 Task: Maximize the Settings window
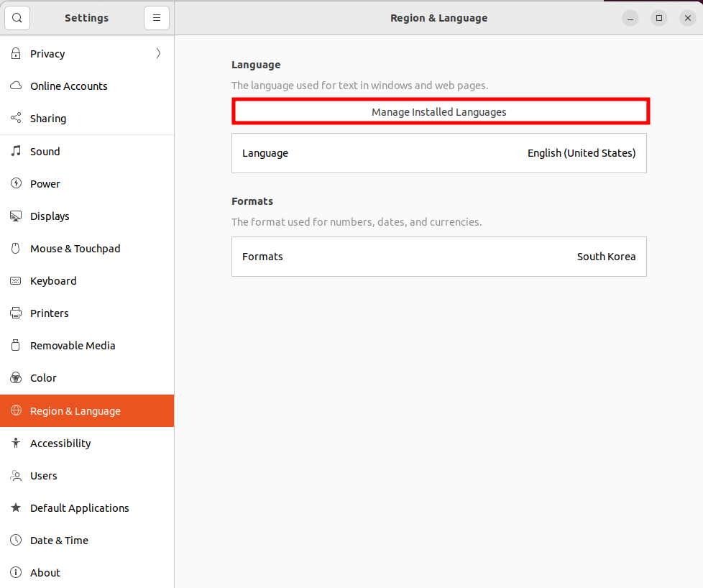pyautogui.click(x=659, y=18)
